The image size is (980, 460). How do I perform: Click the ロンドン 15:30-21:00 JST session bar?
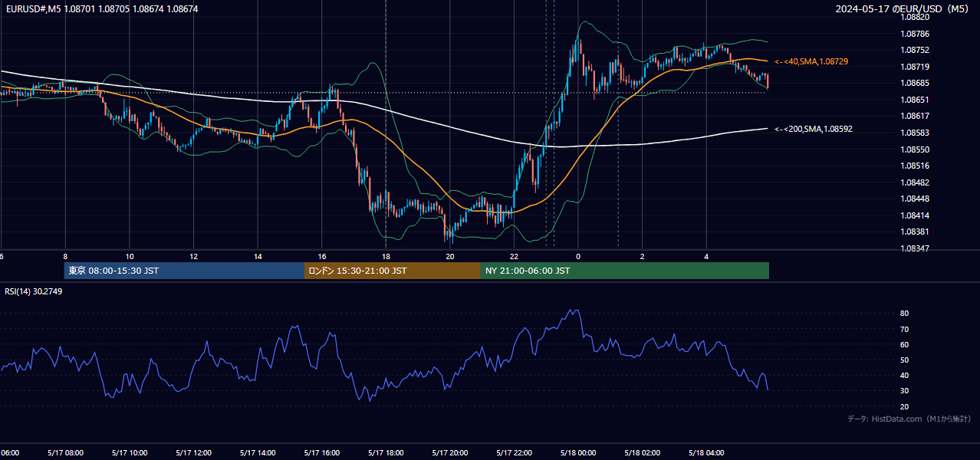click(393, 271)
